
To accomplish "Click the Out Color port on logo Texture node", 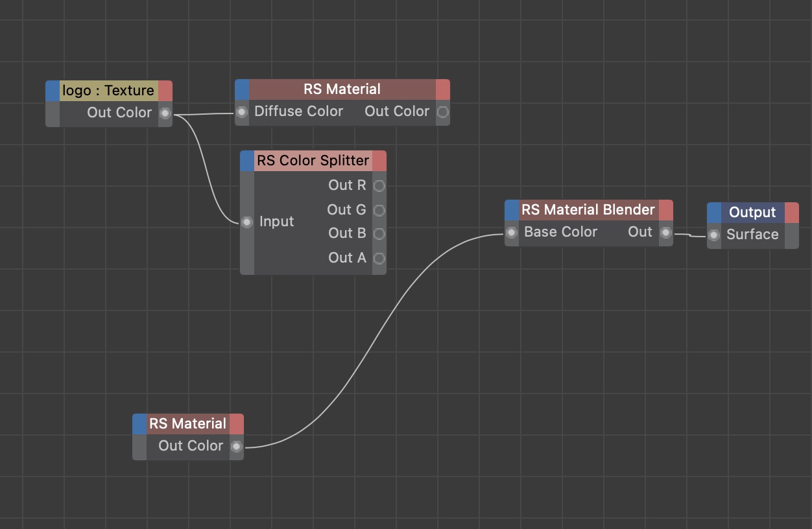I will 165,113.
